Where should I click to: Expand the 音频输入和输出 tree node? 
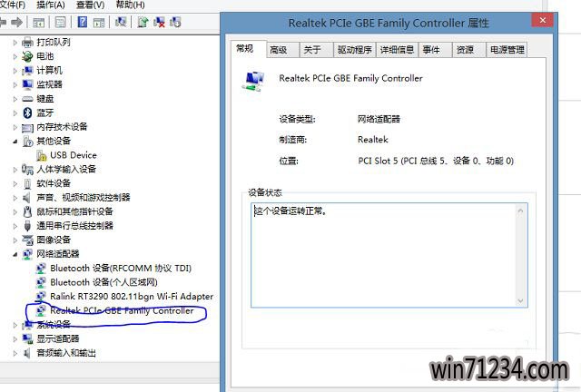(x=15, y=353)
